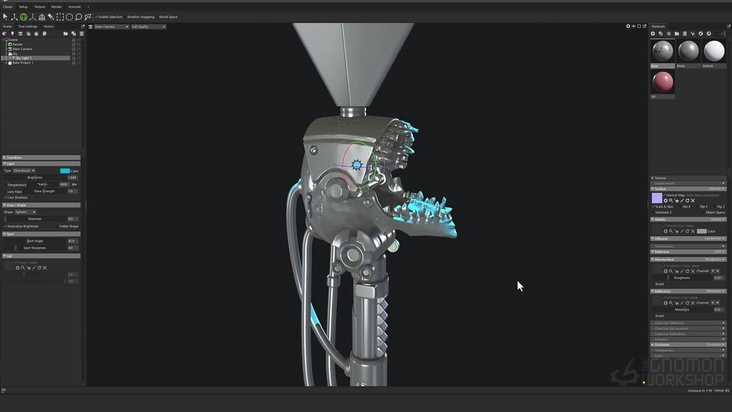Toggle Normalize Brightness checkbox
Viewport: 732px width, 412px height.
pos(22,226)
